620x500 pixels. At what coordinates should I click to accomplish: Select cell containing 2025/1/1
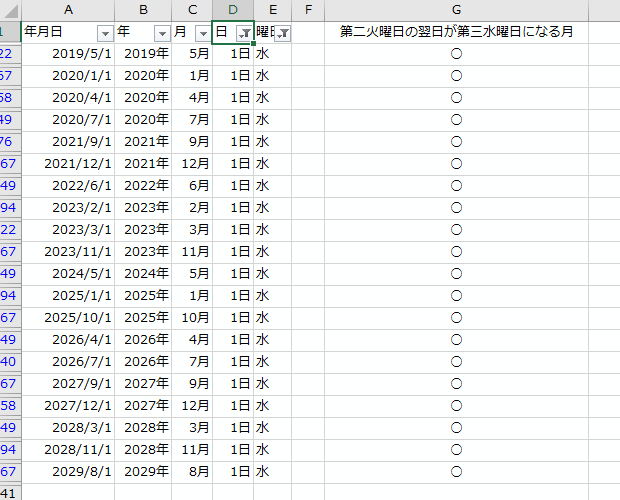click(68, 296)
